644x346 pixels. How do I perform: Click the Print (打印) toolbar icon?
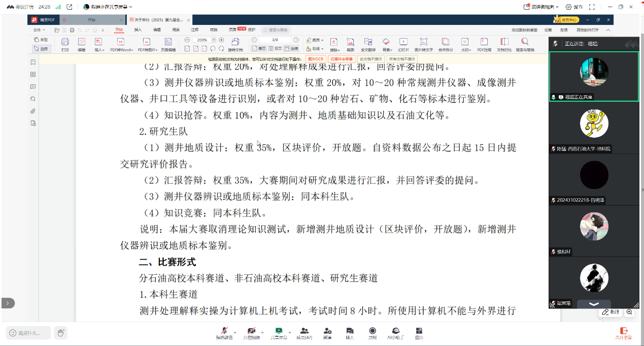[x=65, y=44]
